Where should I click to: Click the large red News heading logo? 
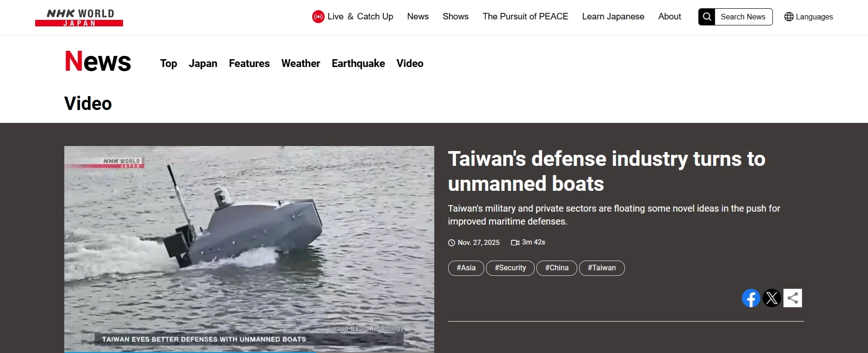coord(98,61)
